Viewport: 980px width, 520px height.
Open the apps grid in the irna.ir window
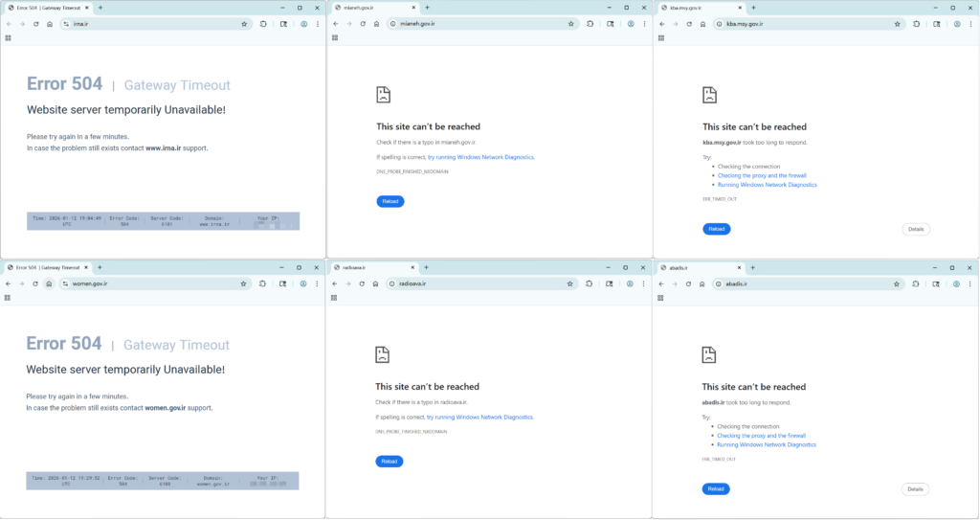tap(9, 38)
